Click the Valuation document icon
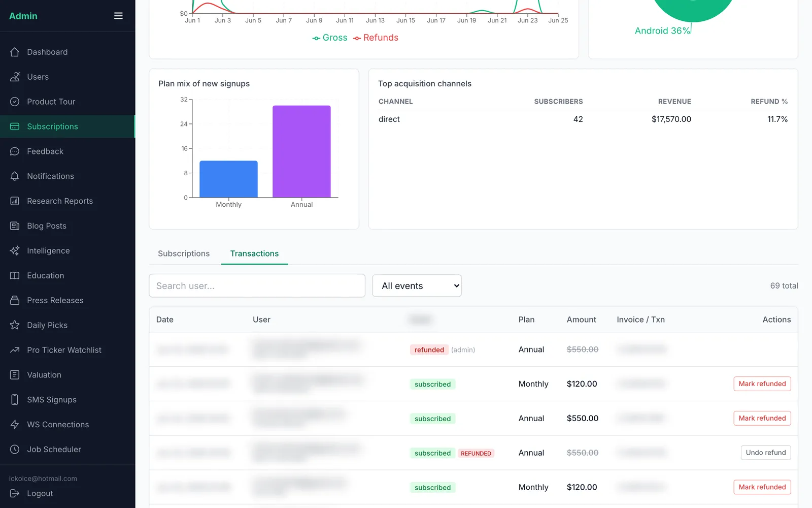 tap(15, 375)
